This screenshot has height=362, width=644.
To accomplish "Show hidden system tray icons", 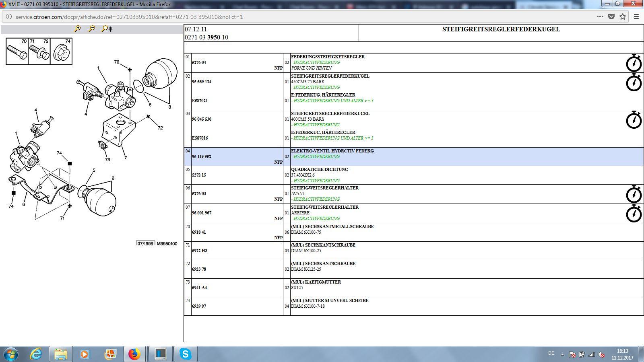I will [x=563, y=354].
